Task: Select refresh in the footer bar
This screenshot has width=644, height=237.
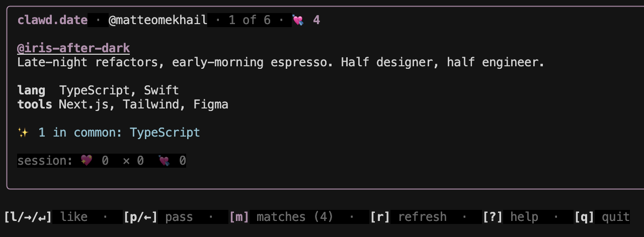Action: (422, 217)
